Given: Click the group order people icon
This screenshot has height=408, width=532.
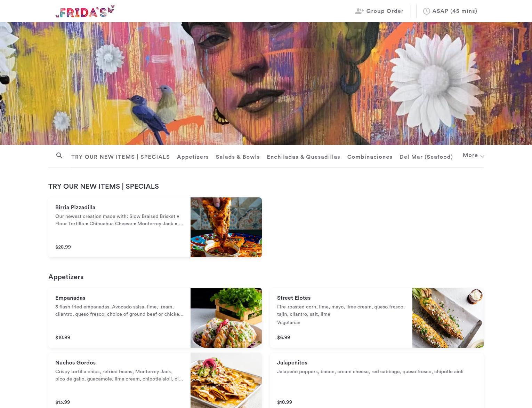Looking at the screenshot, I should click(359, 11).
